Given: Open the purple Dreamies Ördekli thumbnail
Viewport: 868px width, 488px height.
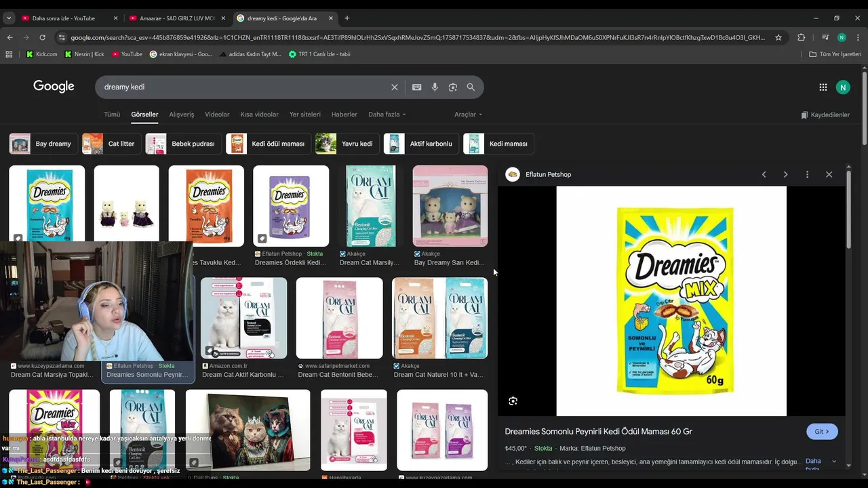Looking at the screenshot, I should [x=291, y=206].
